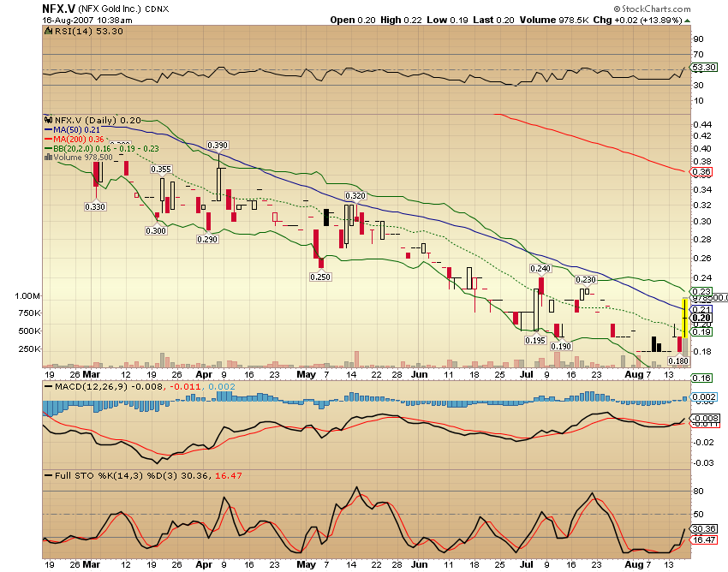Viewport: 728px width, 572px height.
Task: Click the histogram icon next to Volume 978,500
Action: click(x=47, y=158)
